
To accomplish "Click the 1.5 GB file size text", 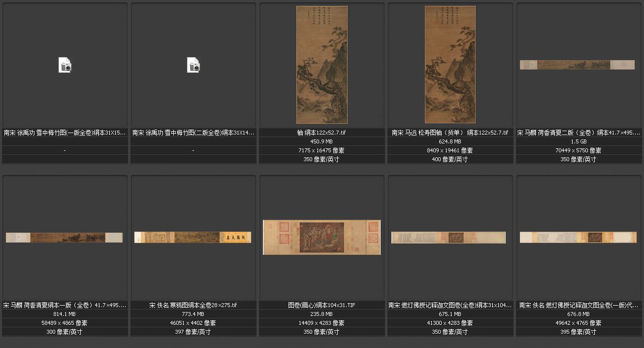I will pyautogui.click(x=579, y=141).
